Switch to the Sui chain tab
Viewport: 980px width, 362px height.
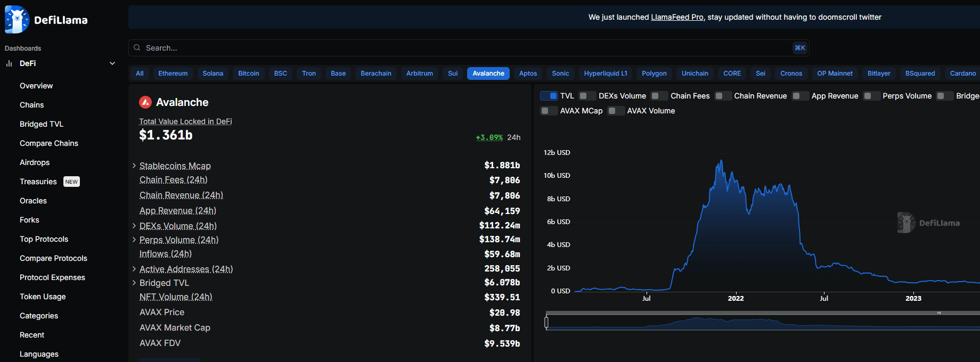[x=453, y=73]
